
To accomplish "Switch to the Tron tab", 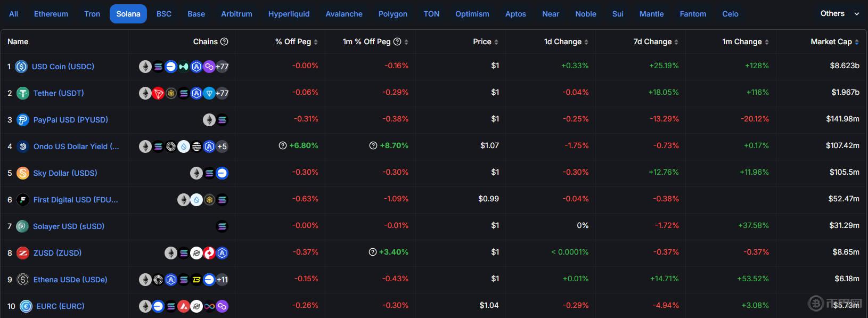I will (x=92, y=14).
